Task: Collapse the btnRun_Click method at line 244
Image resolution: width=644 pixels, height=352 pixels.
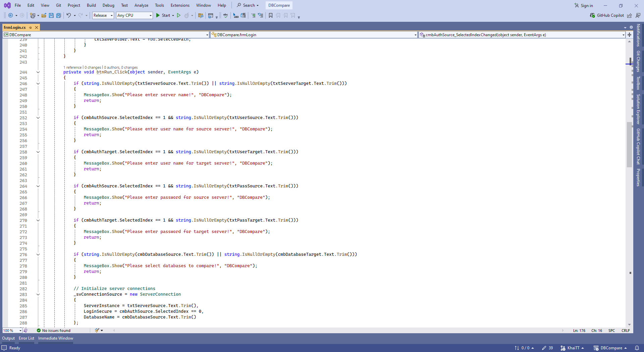Action: 38,72
